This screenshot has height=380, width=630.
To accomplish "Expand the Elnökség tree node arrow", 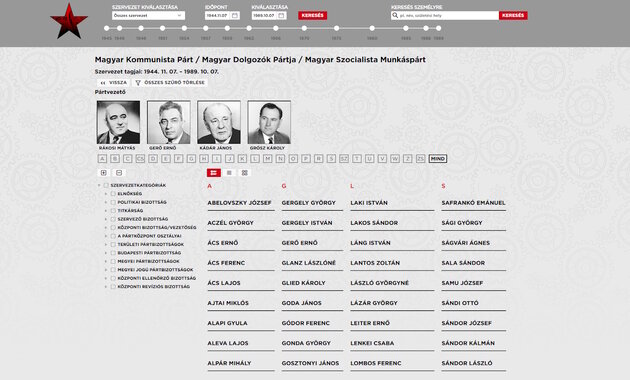I will click(x=106, y=194).
